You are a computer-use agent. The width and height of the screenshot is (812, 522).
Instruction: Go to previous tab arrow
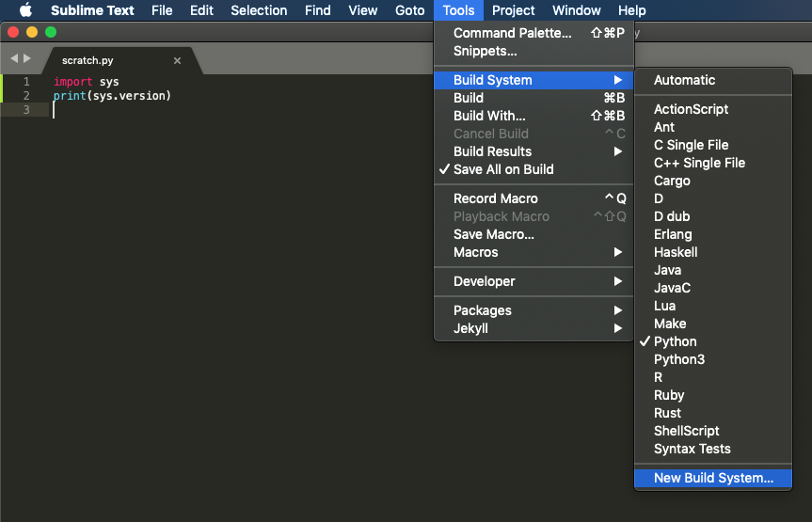point(14,58)
